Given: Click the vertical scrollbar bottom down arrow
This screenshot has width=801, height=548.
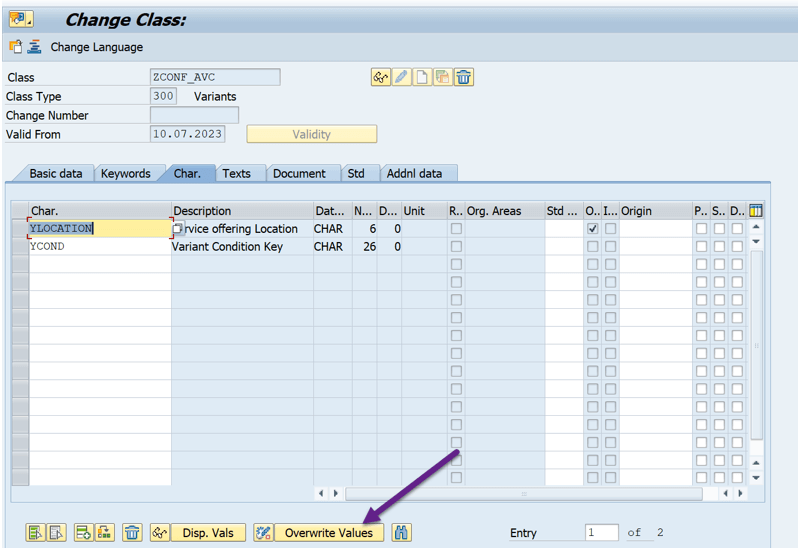Looking at the screenshot, I should click(756, 478).
